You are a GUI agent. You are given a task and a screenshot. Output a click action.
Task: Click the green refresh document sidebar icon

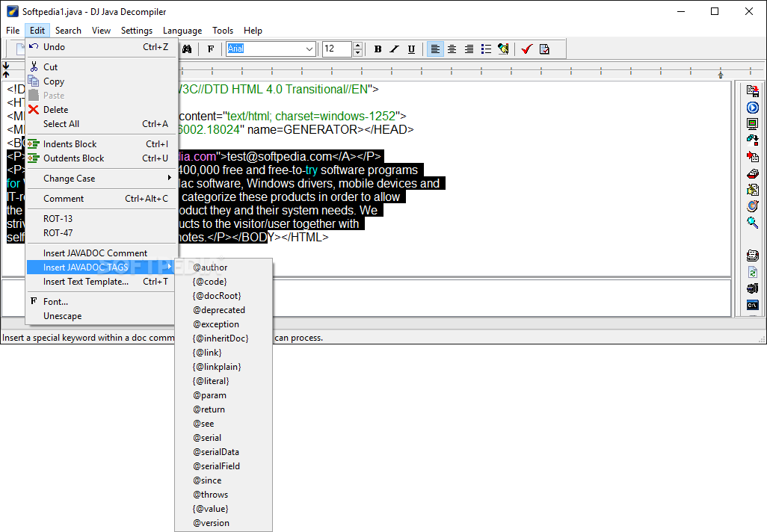752,273
